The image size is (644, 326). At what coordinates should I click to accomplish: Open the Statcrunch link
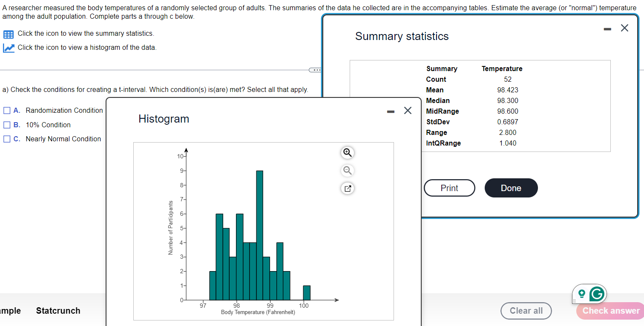pos(58,311)
